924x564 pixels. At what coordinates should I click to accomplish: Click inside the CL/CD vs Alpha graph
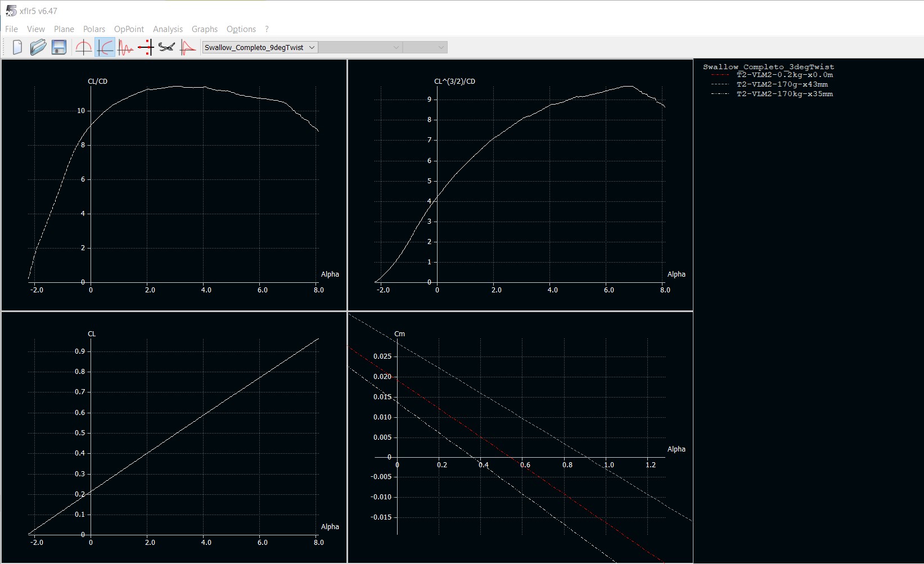[x=202, y=186]
